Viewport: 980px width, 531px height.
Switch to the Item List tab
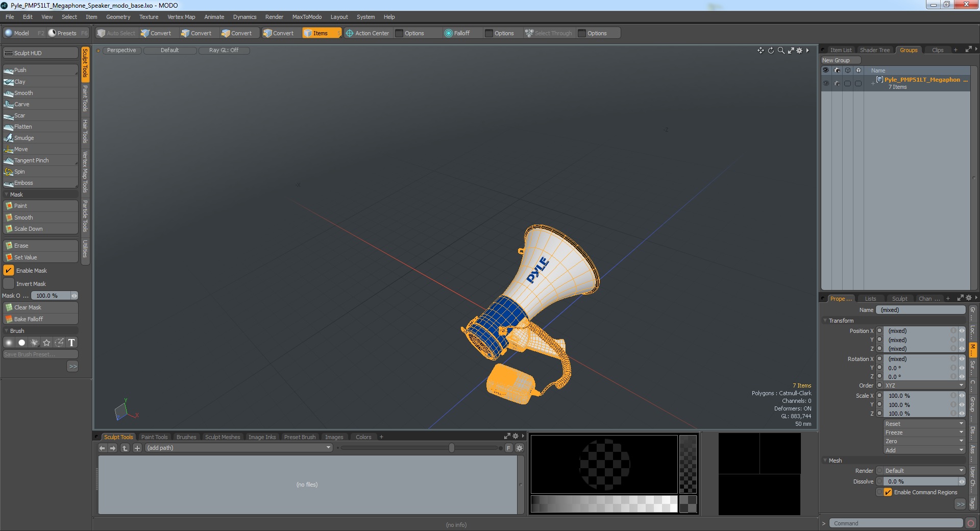coord(840,50)
